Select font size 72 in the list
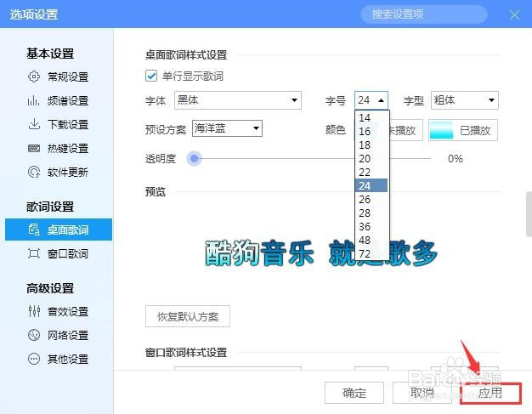The height and width of the screenshot is (414, 532). [x=371, y=253]
